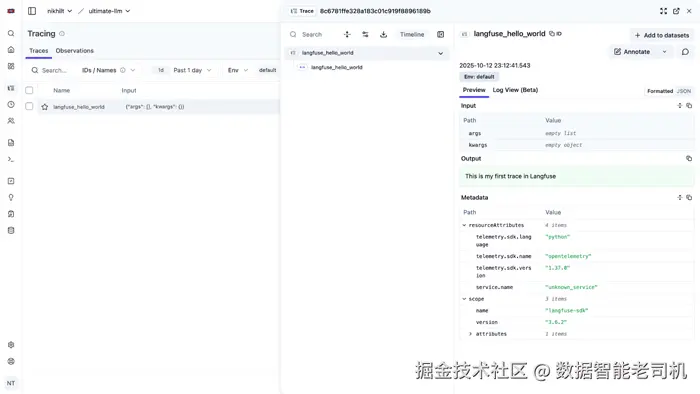Select the Preview tab
This screenshot has height=394, width=700.
click(474, 90)
